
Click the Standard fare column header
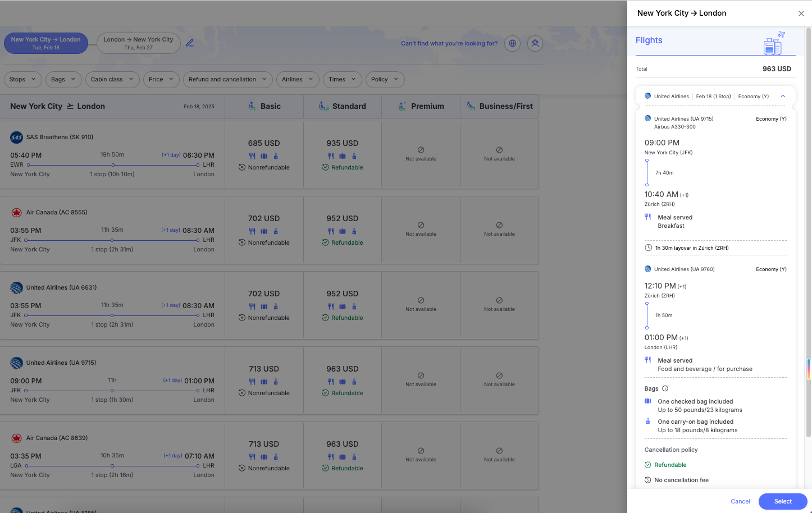point(343,106)
